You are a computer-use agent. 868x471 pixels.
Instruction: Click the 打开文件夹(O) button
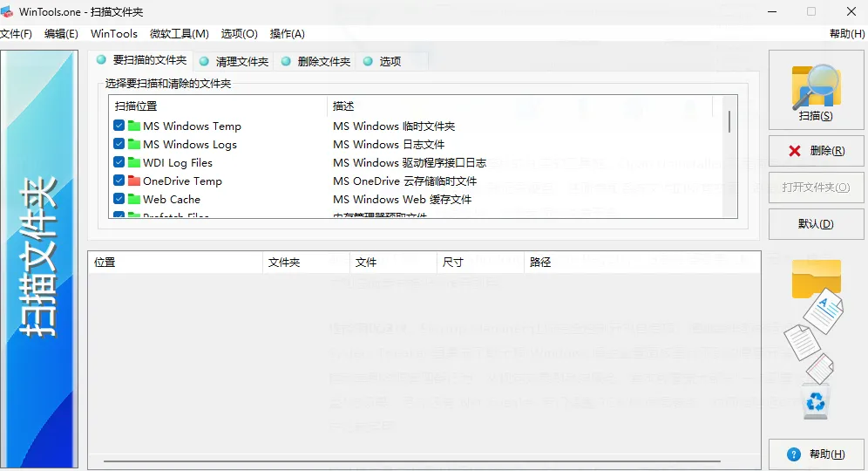tap(816, 188)
